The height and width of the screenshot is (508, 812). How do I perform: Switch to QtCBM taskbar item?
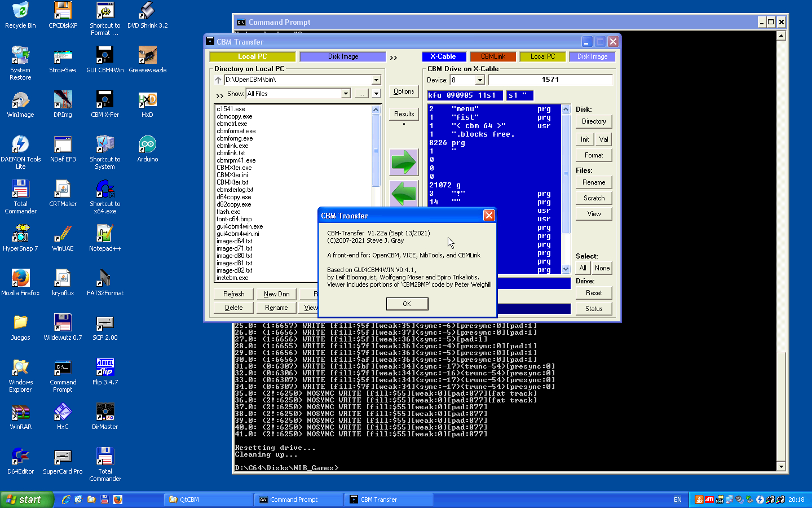[209, 500]
